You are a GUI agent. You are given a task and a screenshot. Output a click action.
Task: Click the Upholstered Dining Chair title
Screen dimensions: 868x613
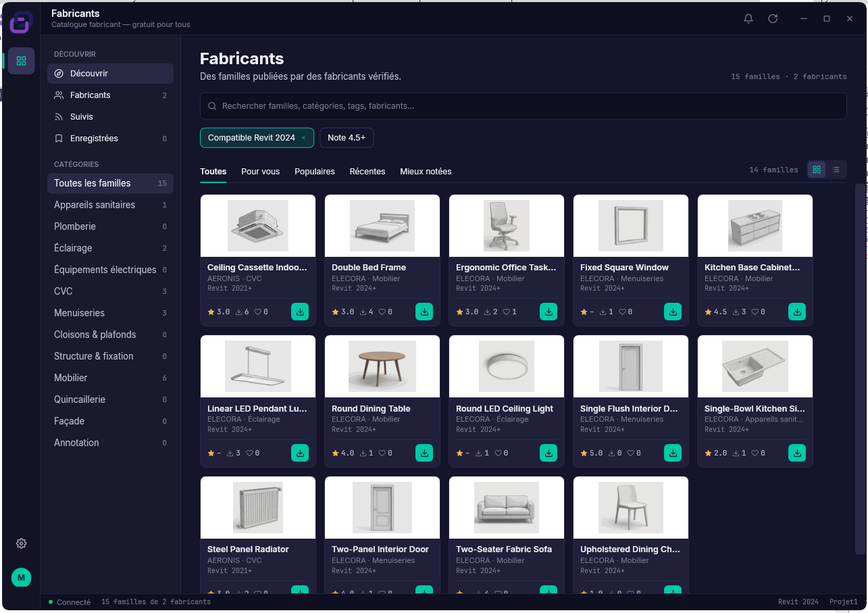(x=630, y=549)
